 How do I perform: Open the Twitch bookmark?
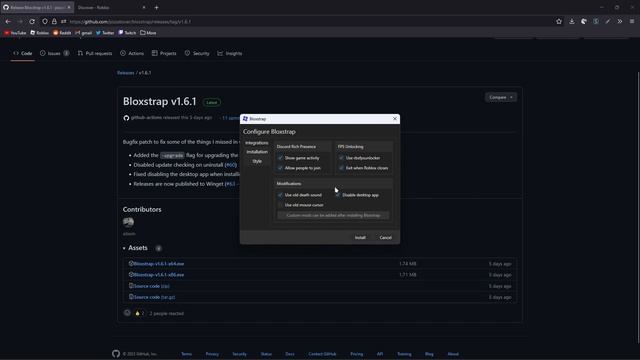pyautogui.click(x=127, y=33)
